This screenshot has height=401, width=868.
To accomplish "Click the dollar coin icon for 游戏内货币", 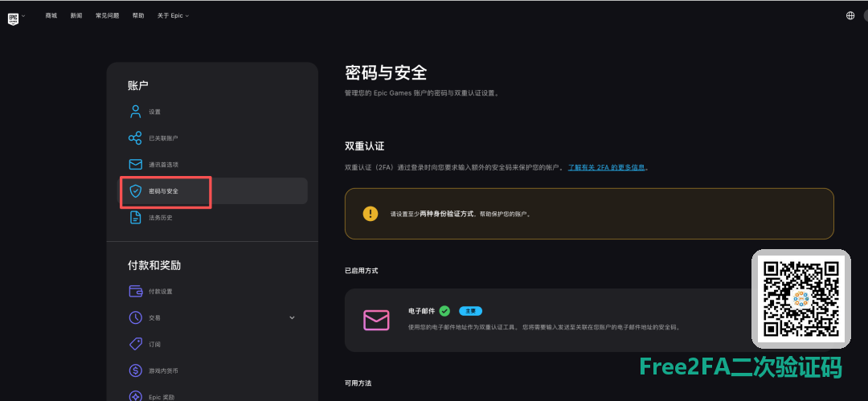I will point(135,370).
